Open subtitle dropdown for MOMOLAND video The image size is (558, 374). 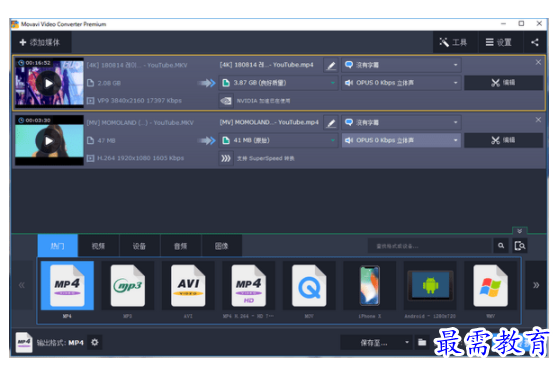pyautogui.click(x=401, y=123)
